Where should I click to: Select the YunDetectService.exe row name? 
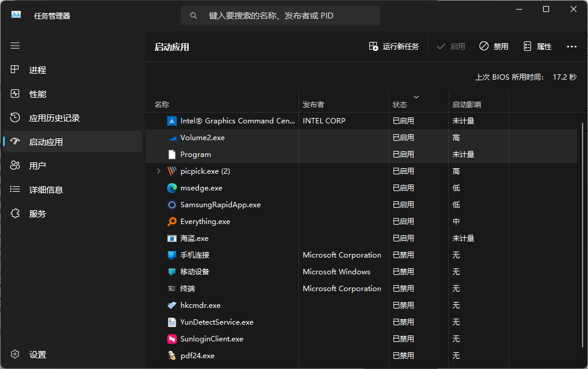(x=217, y=322)
